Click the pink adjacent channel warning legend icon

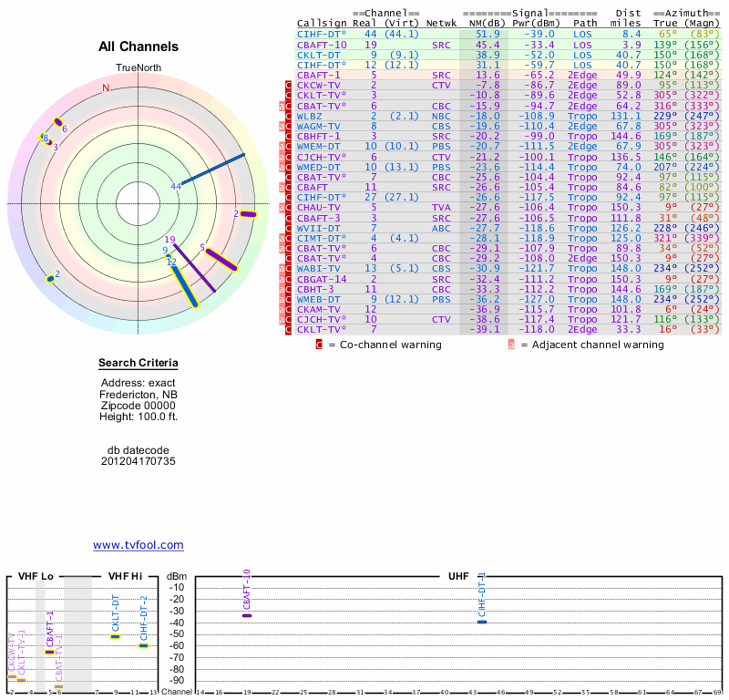[x=511, y=345]
